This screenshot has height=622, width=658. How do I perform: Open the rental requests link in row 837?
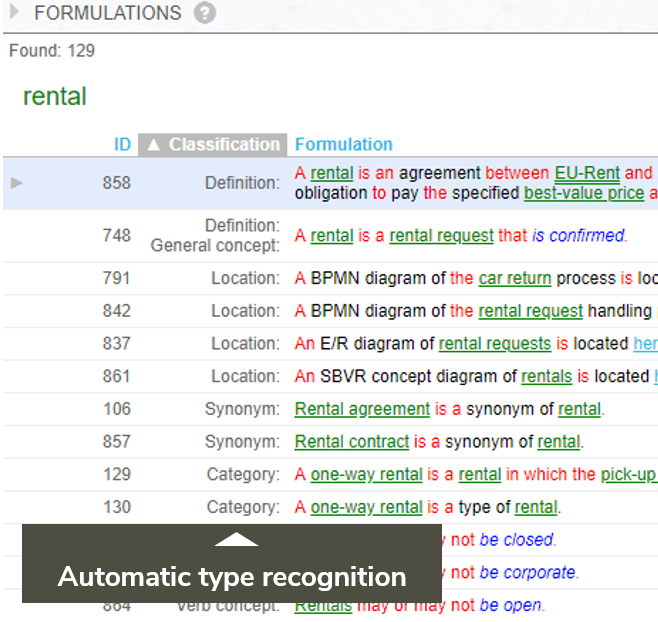click(x=495, y=344)
